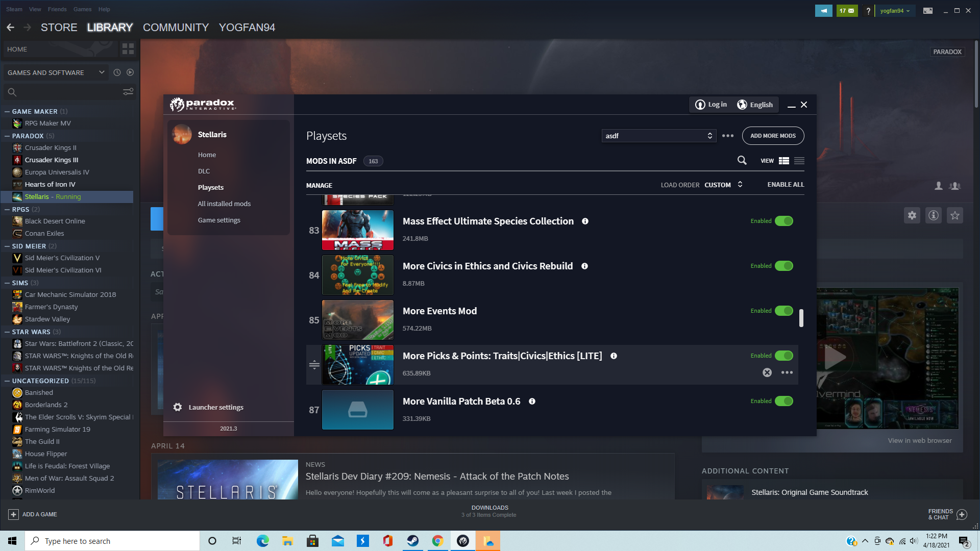Open the Store tab in Steam

click(59, 28)
